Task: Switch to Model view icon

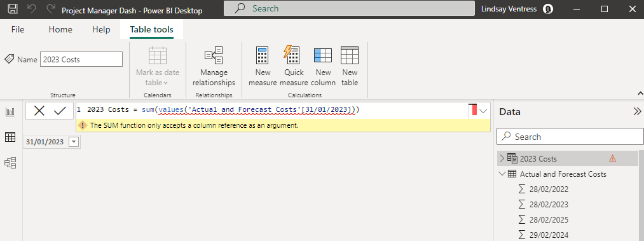Action: click(10, 163)
